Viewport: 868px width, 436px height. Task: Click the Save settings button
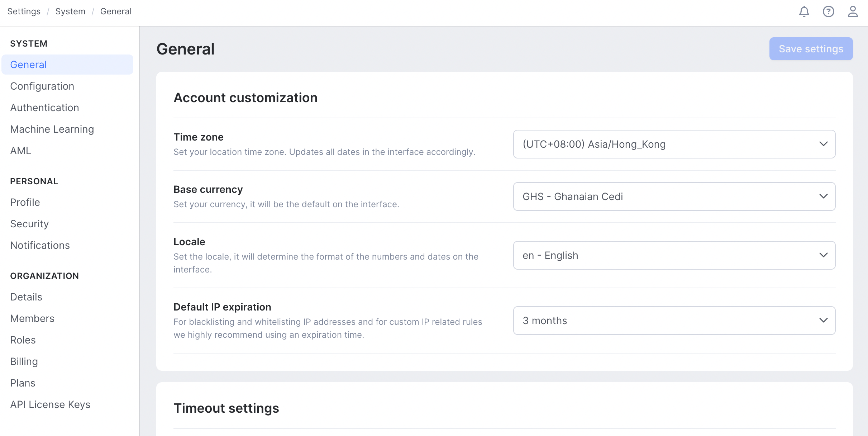click(811, 49)
